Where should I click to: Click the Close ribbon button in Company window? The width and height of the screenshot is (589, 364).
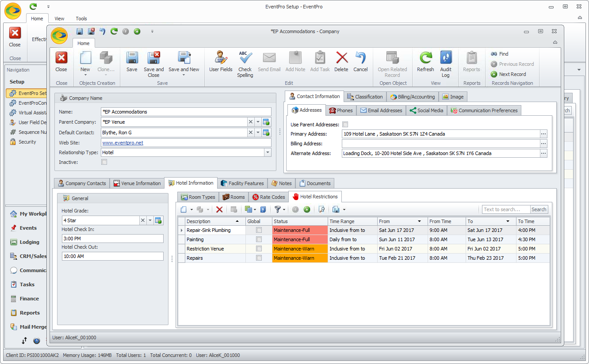[61, 62]
